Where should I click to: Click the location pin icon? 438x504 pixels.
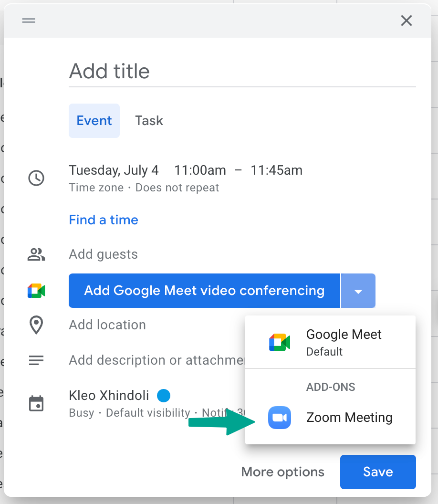[x=36, y=325]
